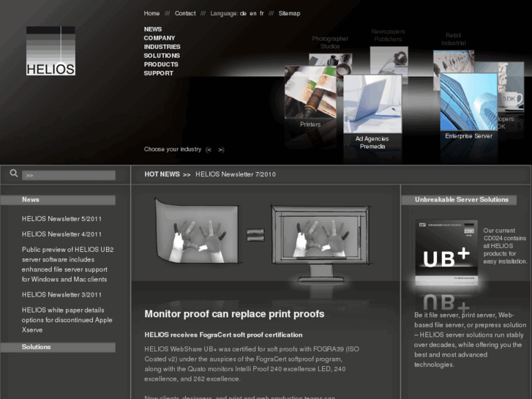
Task: Open Public preview of HELIOS UB2 news
Action: (x=67, y=264)
